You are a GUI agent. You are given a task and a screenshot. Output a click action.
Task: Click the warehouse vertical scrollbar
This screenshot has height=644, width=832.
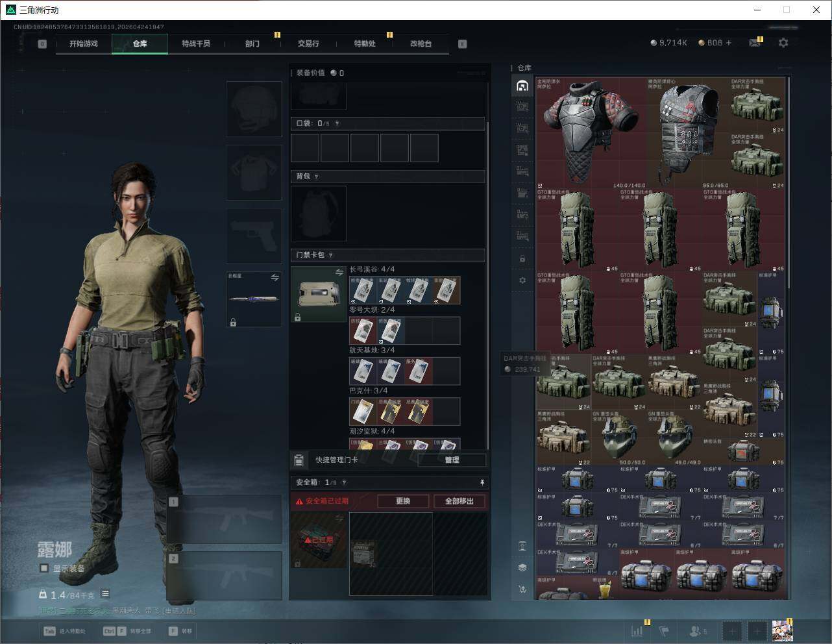point(788,182)
